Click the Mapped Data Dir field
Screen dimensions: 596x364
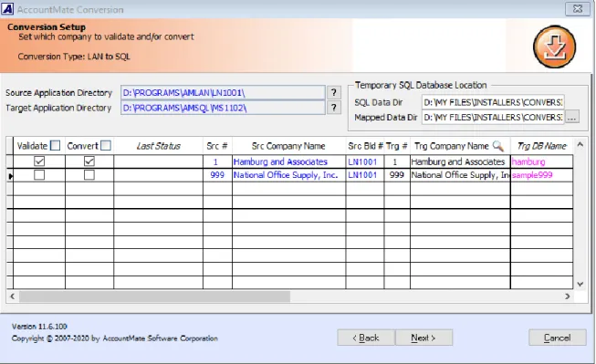[493, 118]
